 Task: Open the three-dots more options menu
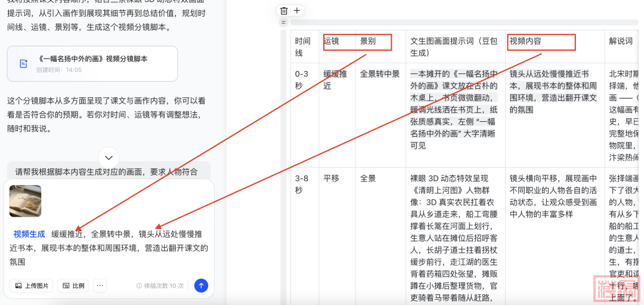coord(100,285)
